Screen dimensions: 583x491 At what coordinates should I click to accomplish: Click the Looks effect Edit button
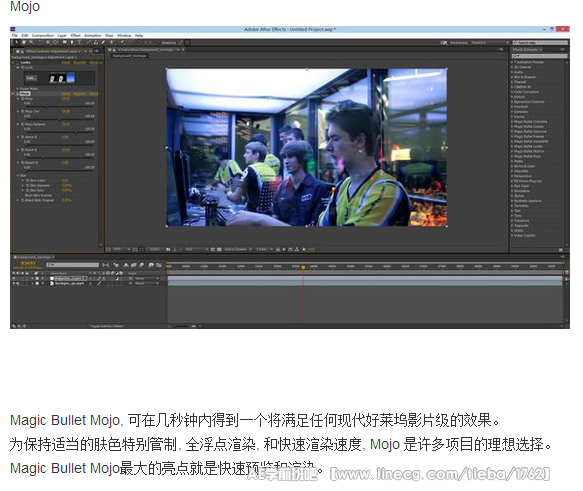[x=31, y=78]
